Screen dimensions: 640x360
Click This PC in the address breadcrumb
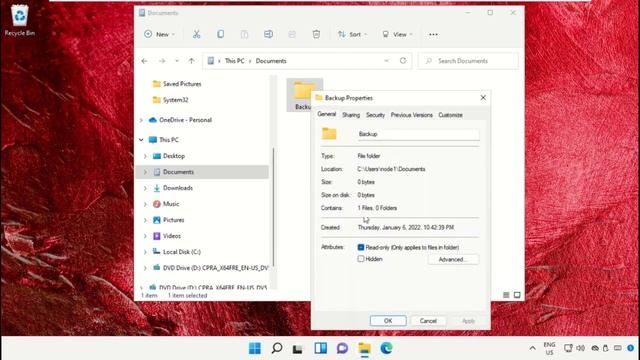[x=235, y=61]
